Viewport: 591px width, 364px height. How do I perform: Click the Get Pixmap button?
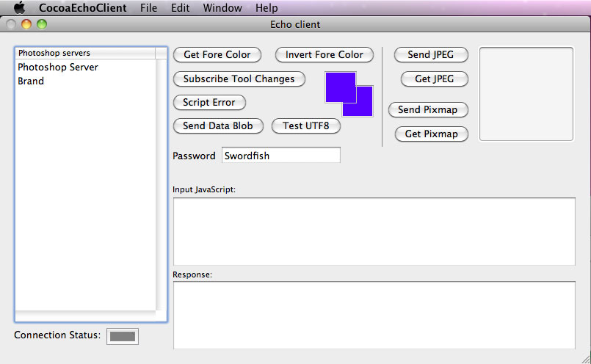(x=431, y=134)
